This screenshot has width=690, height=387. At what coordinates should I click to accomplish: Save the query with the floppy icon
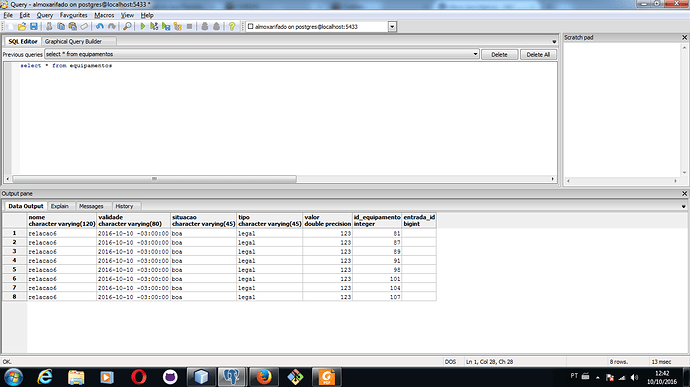pos(33,26)
